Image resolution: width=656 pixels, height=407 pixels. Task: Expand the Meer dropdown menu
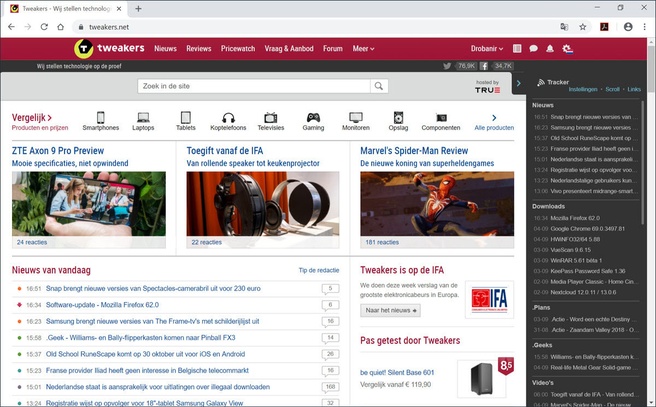coord(363,49)
